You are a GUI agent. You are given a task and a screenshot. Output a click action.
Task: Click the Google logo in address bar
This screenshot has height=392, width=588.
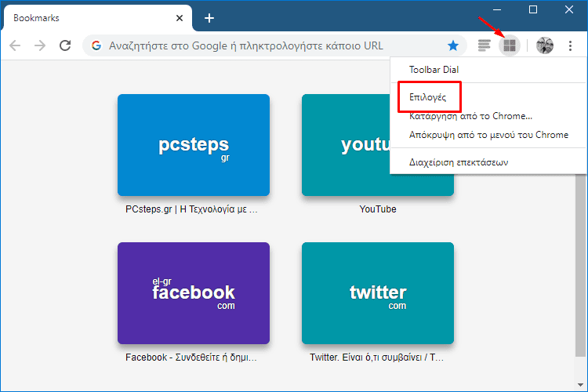coord(96,45)
